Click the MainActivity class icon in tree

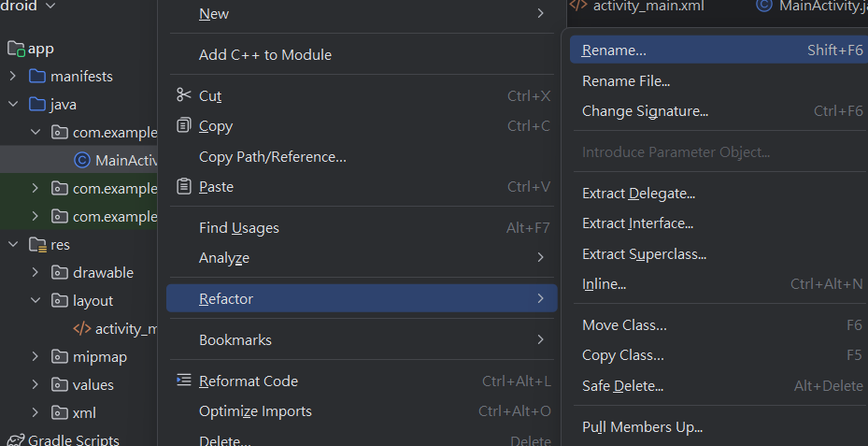tap(82, 161)
